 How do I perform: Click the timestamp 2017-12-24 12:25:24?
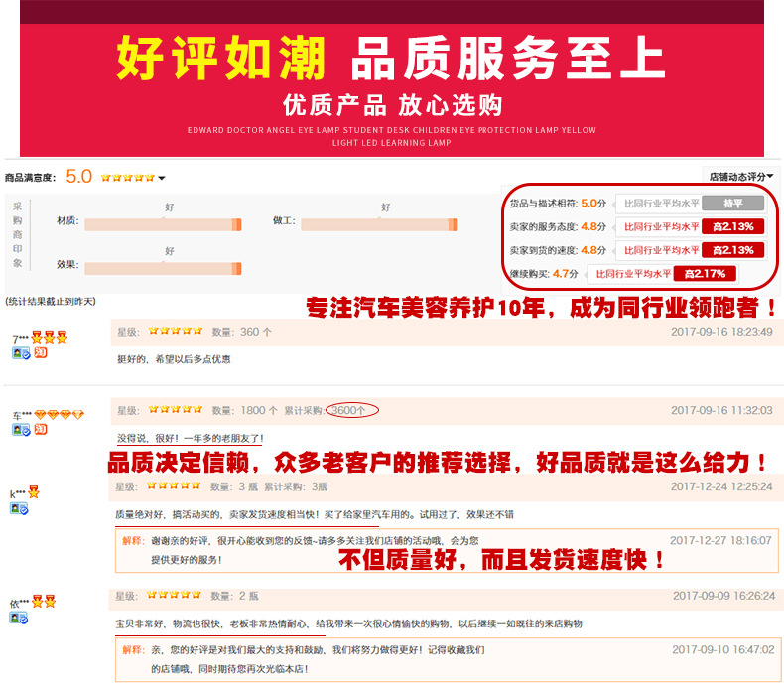tap(721, 486)
